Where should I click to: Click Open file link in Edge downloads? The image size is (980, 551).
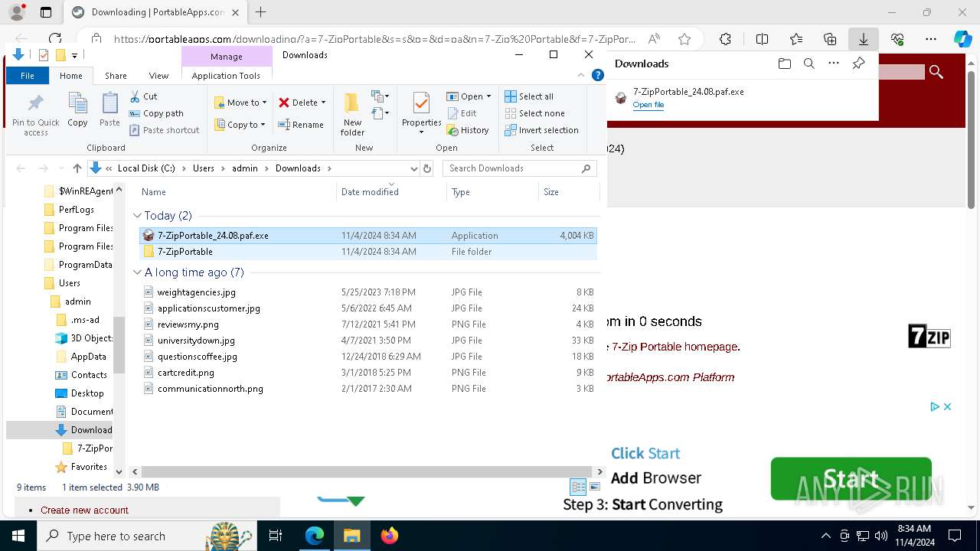pos(648,105)
